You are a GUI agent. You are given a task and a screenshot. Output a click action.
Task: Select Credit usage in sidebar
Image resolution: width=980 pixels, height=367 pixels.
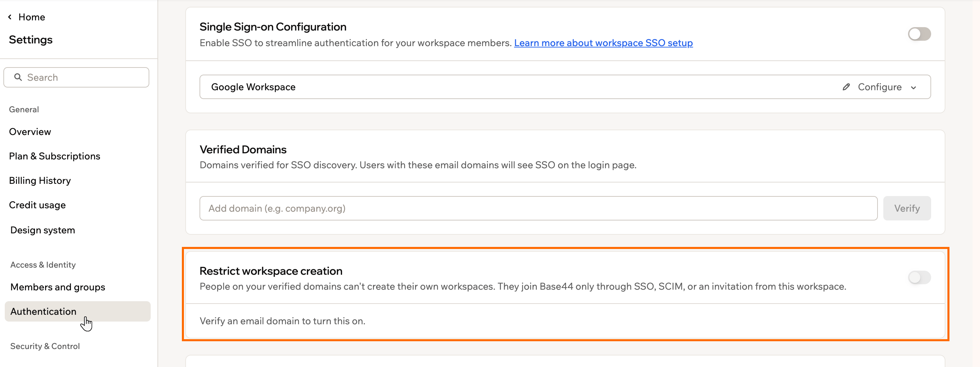coord(37,205)
